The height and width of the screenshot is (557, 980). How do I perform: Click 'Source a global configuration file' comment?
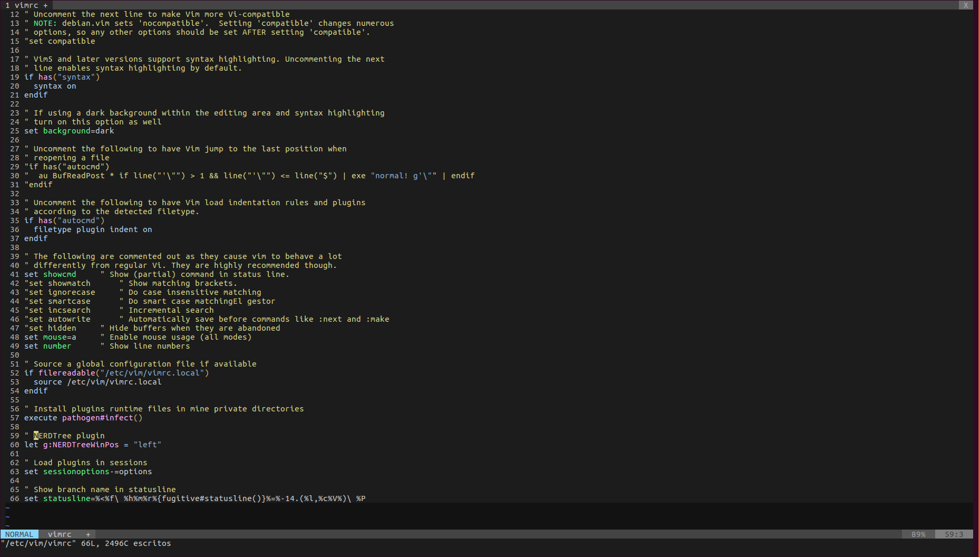[x=140, y=364]
